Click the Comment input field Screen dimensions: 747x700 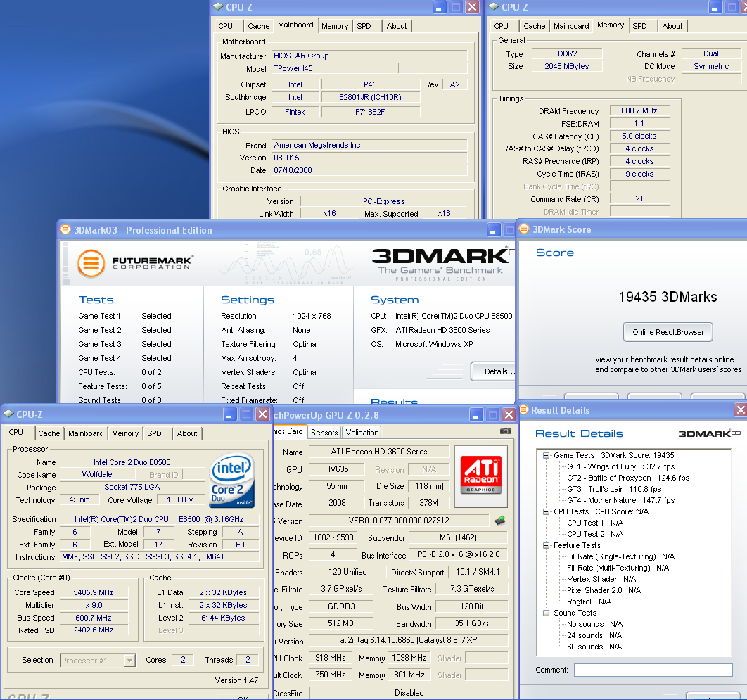pyautogui.click(x=653, y=670)
